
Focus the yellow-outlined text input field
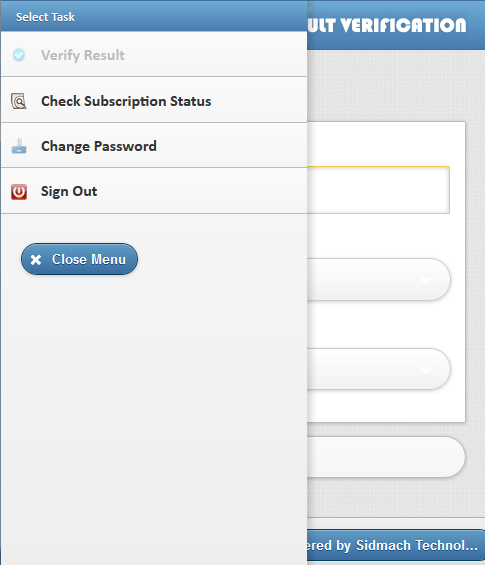click(378, 190)
